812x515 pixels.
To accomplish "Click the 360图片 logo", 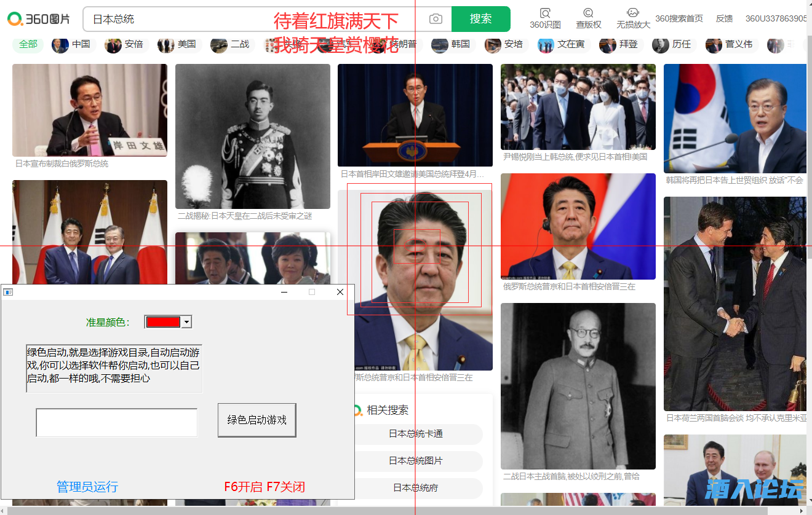I will (38, 18).
